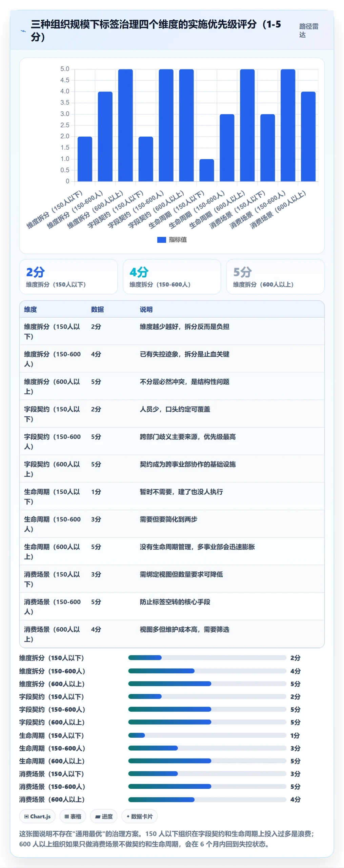Screen dimensions: 344x868
Task: Click table cell 暂时不需要，建了也没人执行
Action: pos(181,492)
